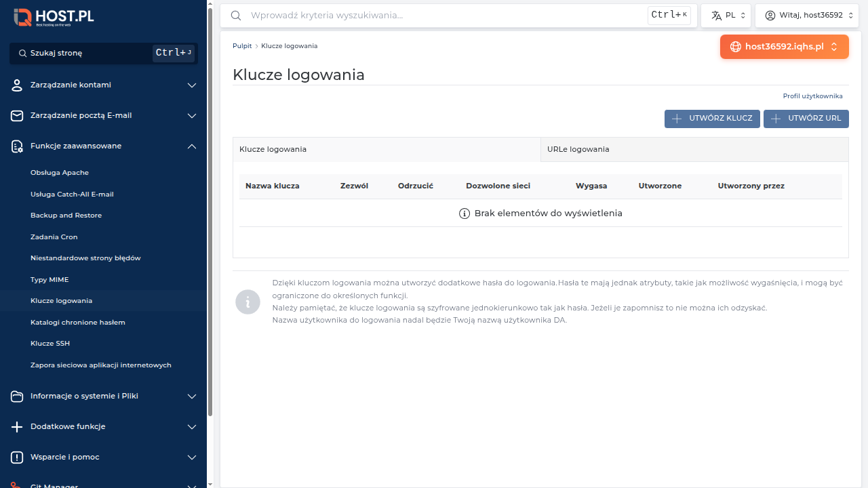Viewport: 868px width, 488px height.
Task: Open the Witaj, host36592 user menu
Action: (x=807, y=15)
